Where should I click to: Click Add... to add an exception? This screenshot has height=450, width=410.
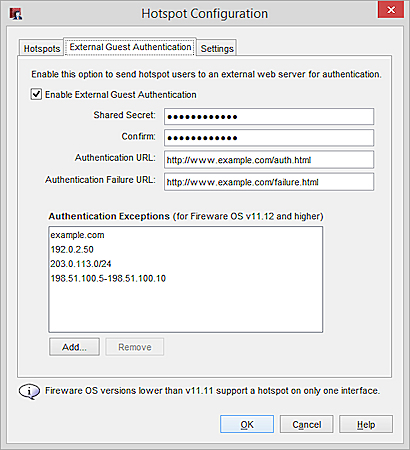pyautogui.click(x=74, y=347)
